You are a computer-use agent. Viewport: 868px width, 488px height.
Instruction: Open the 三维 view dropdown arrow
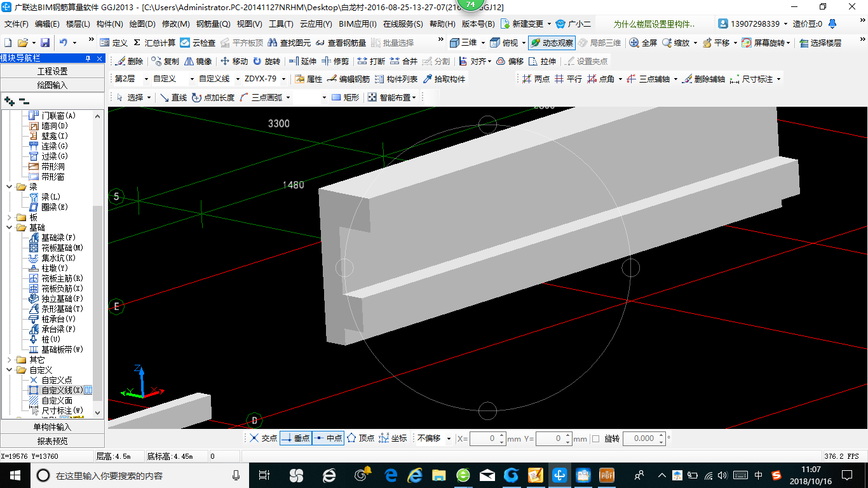pyautogui.click(x=483, y=43)
